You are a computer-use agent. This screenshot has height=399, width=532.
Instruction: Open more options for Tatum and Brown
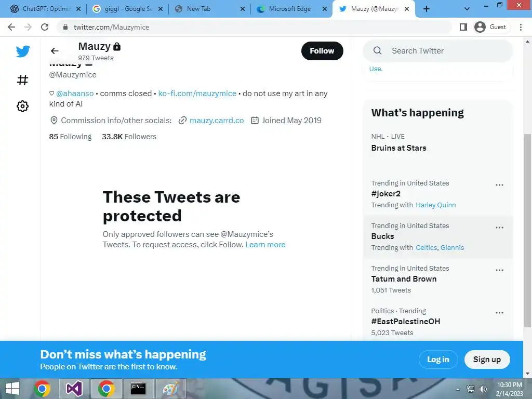click(x=499, y=270)
